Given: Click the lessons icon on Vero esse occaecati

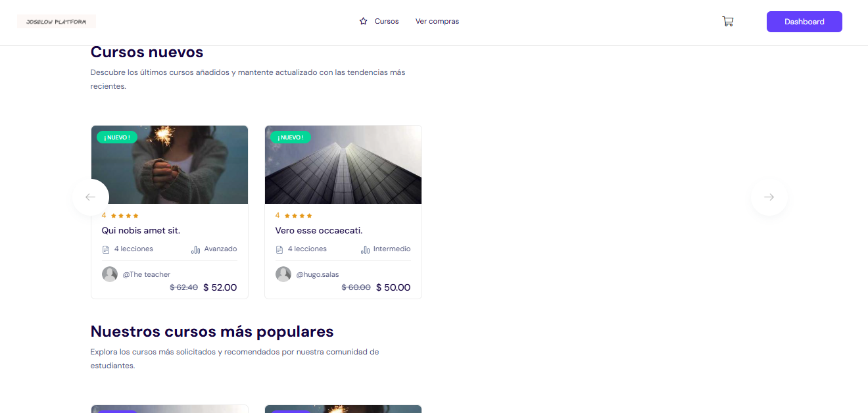Looking at the screenshot, I should coord(279,249).
